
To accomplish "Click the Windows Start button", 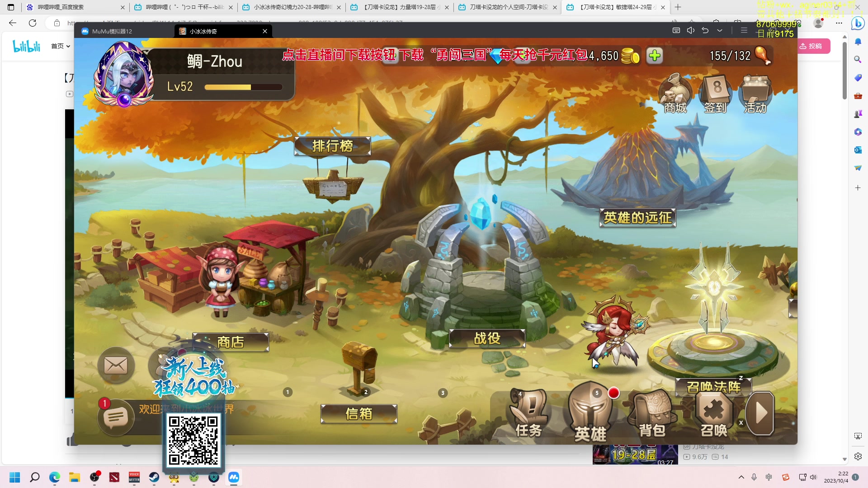I will [x=15, y=477].
